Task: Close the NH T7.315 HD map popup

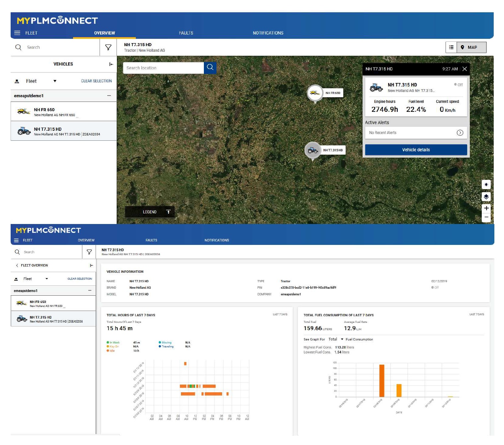Action: click(464, 69)
